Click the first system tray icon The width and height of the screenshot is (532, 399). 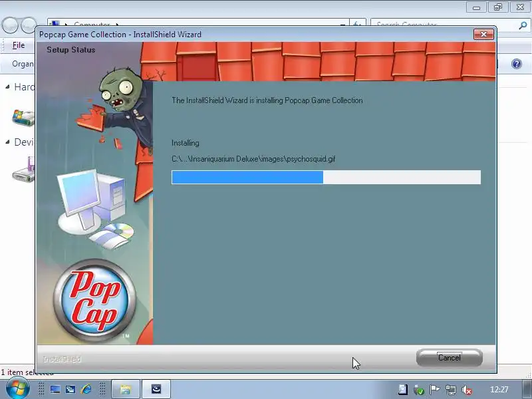pyautogui.click(x=403, y=390)
